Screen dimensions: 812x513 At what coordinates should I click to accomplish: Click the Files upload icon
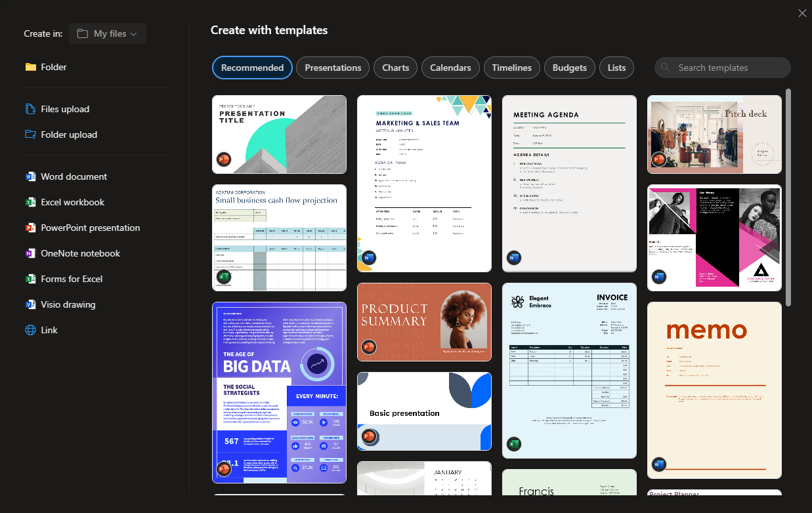(30, 109)
